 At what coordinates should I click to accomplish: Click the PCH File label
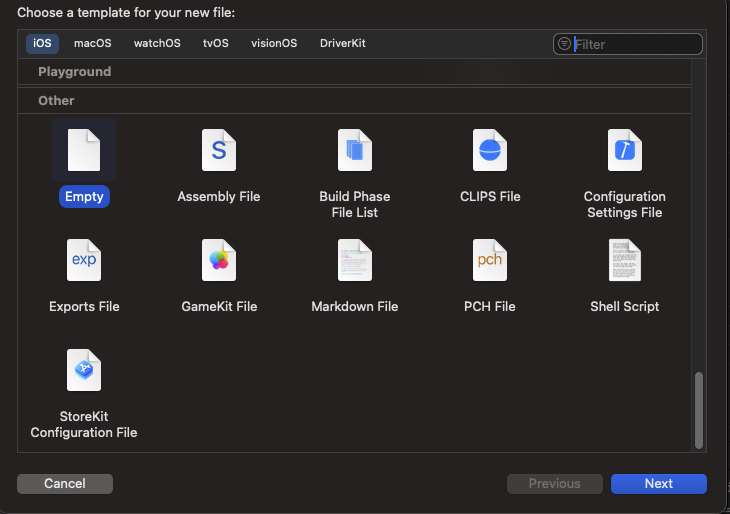(x=490, y=306)
